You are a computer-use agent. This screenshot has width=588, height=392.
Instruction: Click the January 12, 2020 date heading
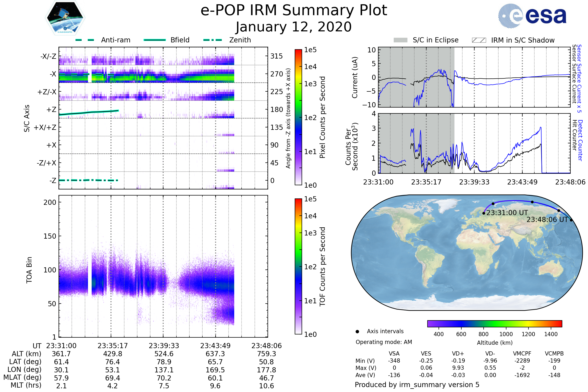(294, 27)
